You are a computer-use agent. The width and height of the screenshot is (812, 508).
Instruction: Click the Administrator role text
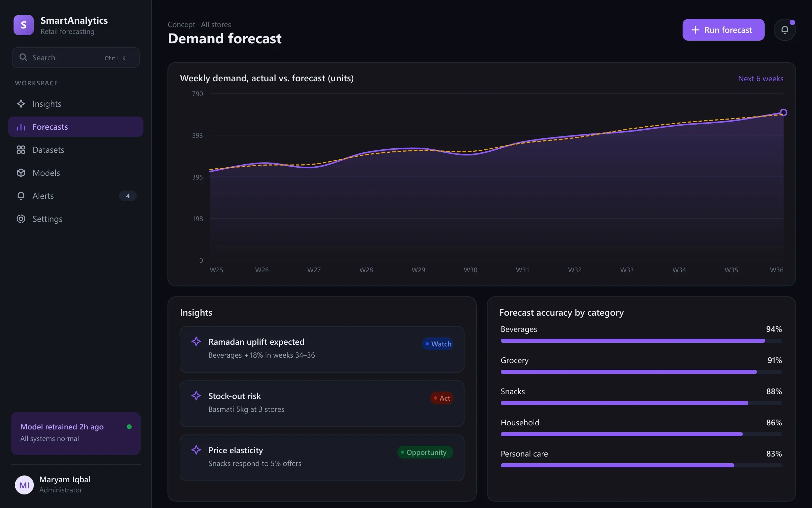pos(61,490)
